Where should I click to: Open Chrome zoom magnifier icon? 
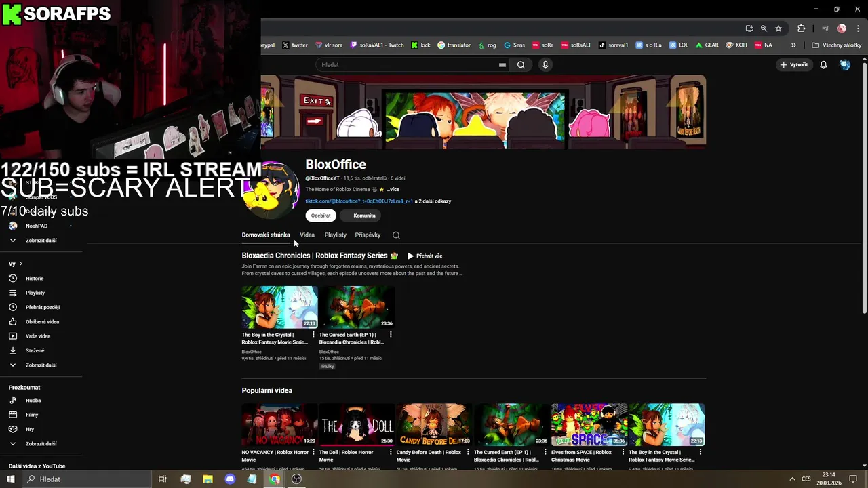pos(764,28)
